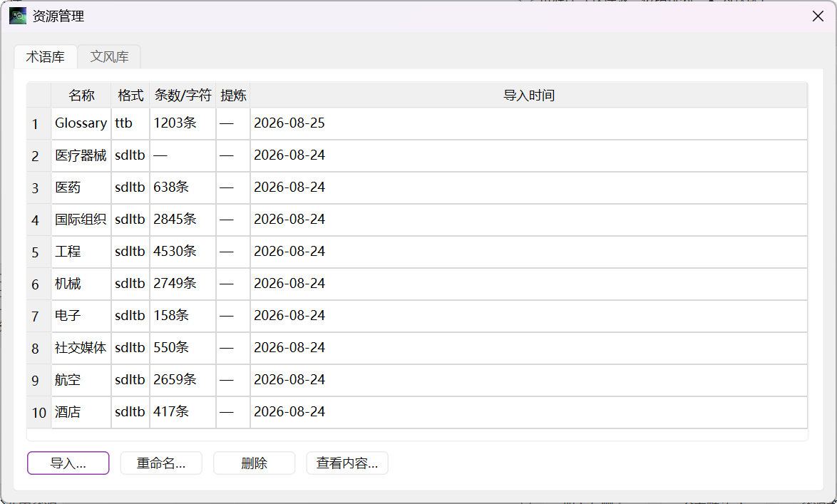837x504 pixels.
Task: Click the 格式 column header
Action: (130, 95)
